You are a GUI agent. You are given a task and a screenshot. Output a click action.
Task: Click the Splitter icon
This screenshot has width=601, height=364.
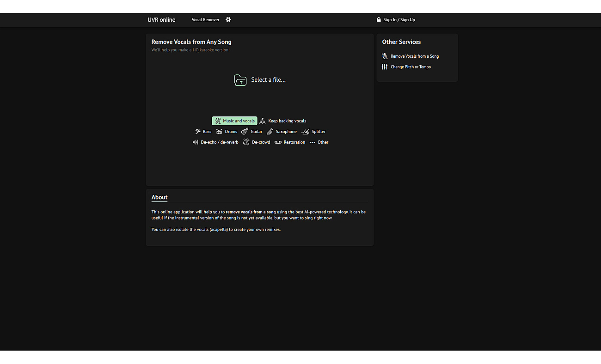[305, 132]
